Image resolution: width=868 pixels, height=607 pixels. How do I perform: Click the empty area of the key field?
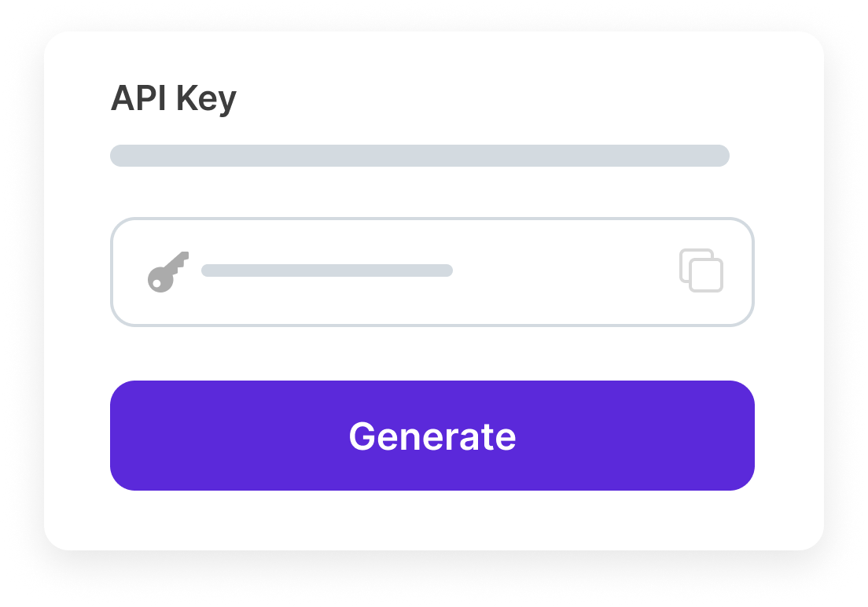566,272
